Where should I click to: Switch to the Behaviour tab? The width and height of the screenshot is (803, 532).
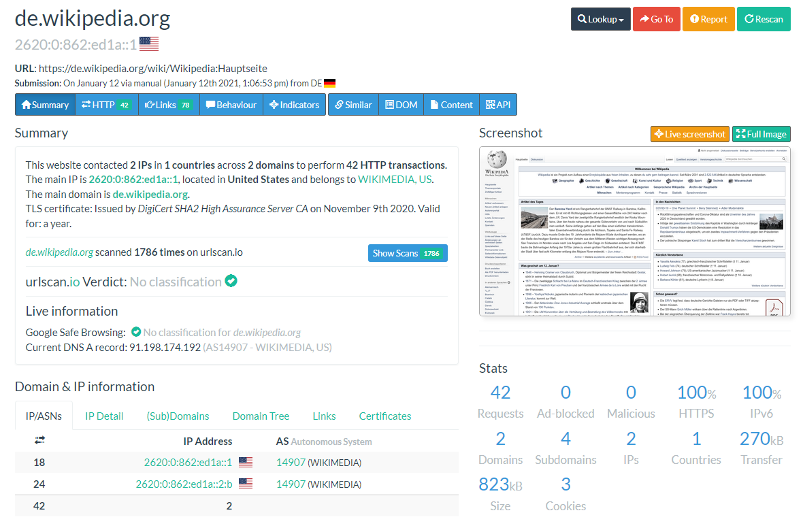[231, 105]
